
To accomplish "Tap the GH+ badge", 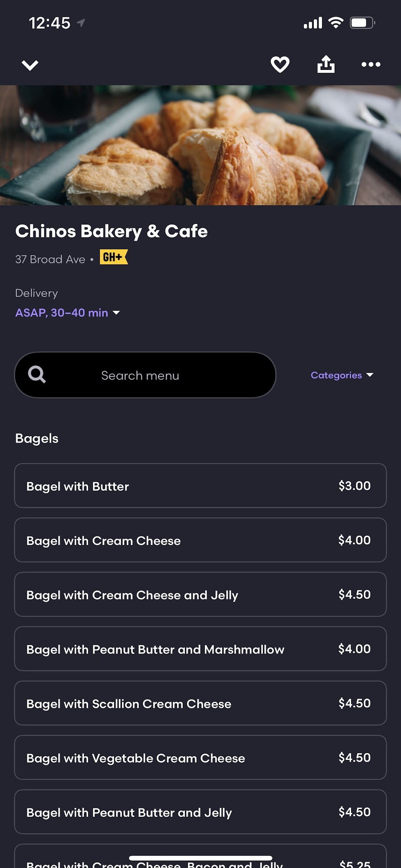I will click(x=114, y=257).
